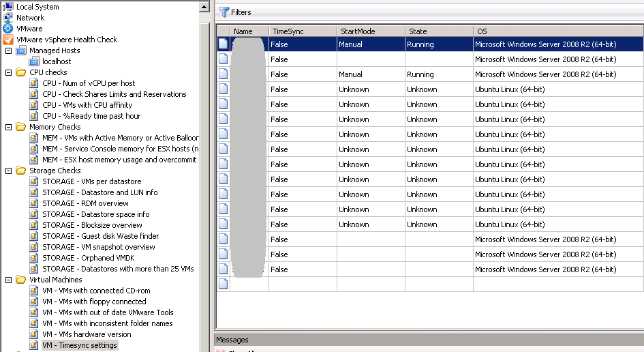Screen dimensions: 644x352
Task: Collapse the Memory Checks folder
Action: click(x=8, y=127)
